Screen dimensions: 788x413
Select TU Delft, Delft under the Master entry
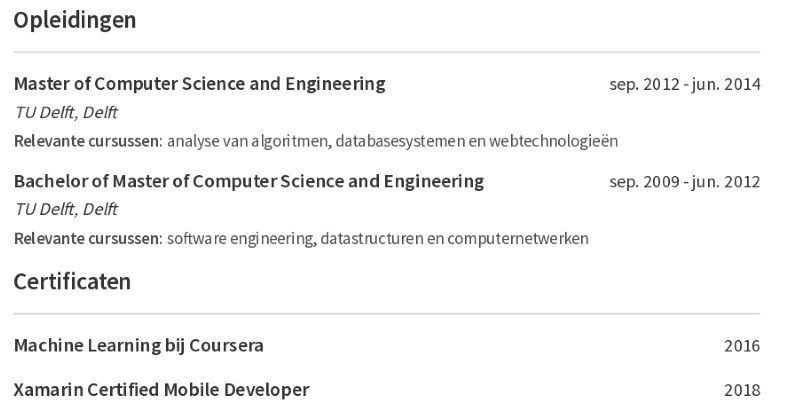tap(66, 113)
